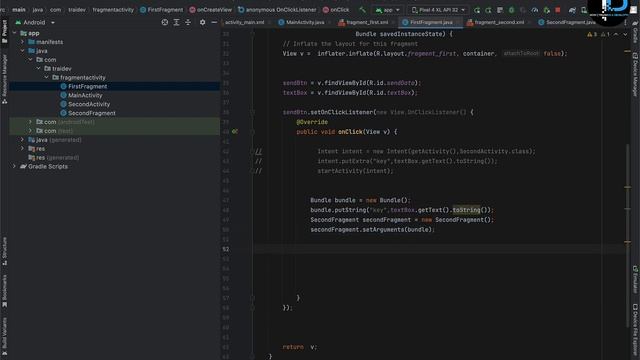Click the Collapse All icon in Project panel

(188, 22)
